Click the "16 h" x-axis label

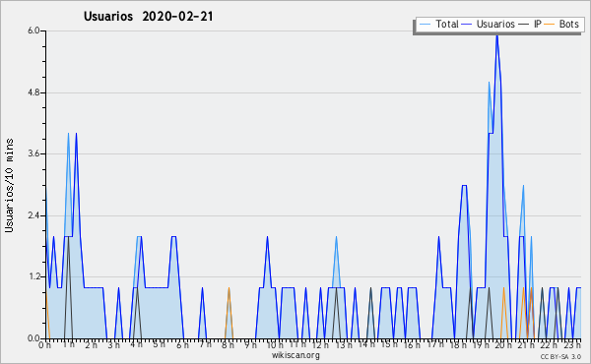[x=412, y=345]
